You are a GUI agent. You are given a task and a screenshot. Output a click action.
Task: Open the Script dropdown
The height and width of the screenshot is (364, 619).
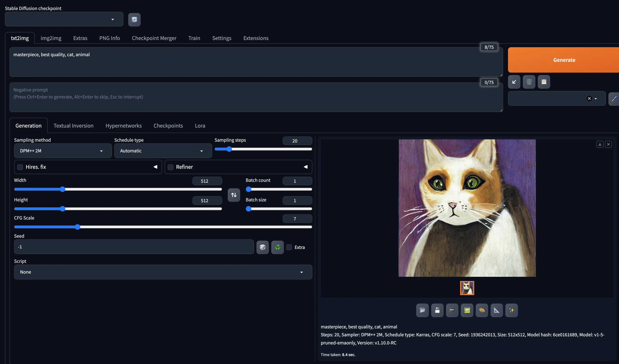coord(163,272)
